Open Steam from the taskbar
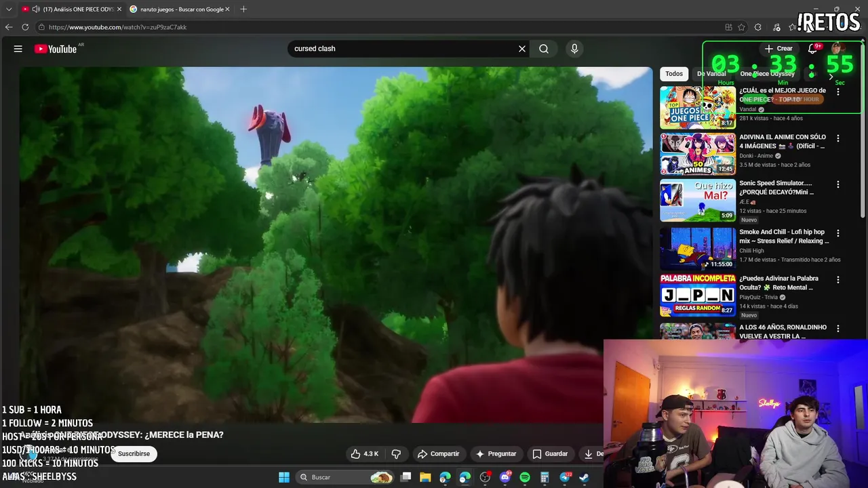 coord(584,477)
